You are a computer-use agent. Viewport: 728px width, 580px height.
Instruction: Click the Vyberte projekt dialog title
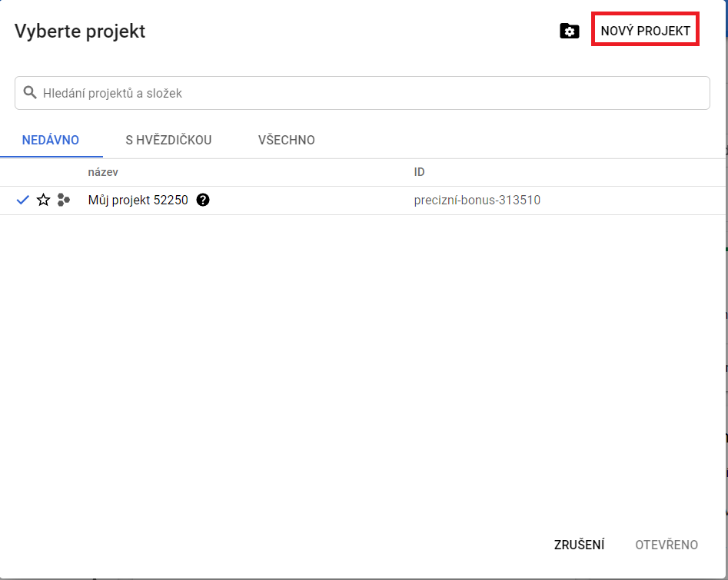tap(80, 31)
